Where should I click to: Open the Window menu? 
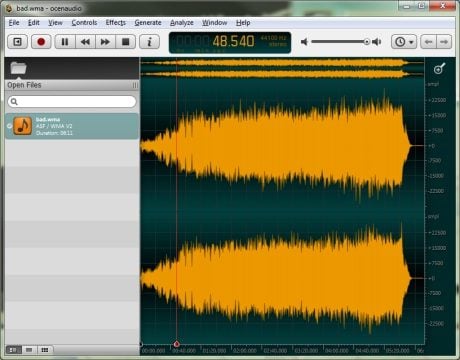pyautogui.click(x=214, y=23)
